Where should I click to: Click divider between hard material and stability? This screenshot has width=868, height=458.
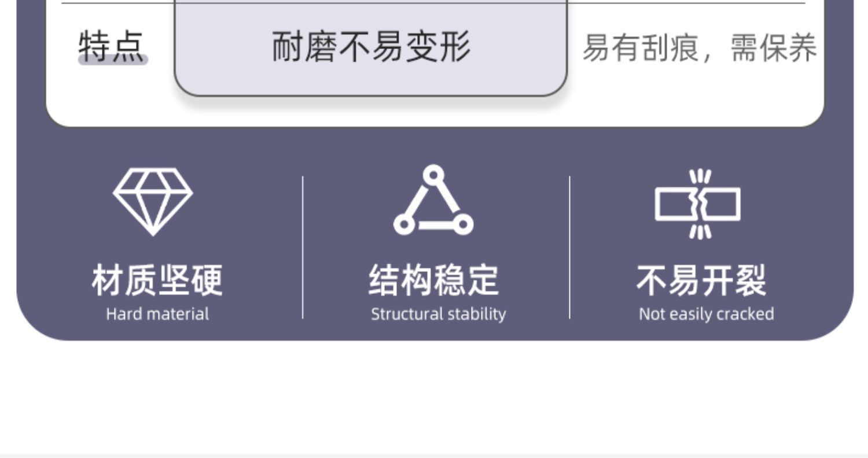(x=303, y=248)
